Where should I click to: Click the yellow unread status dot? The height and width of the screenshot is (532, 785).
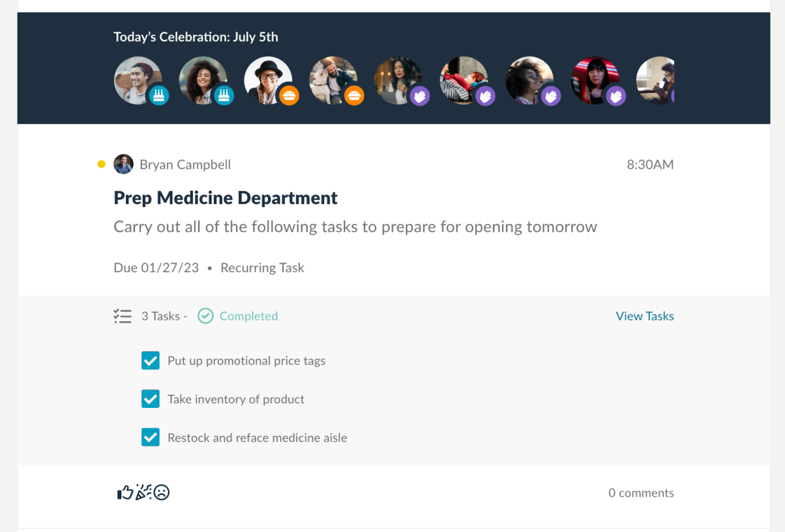(x=102, y=164)
